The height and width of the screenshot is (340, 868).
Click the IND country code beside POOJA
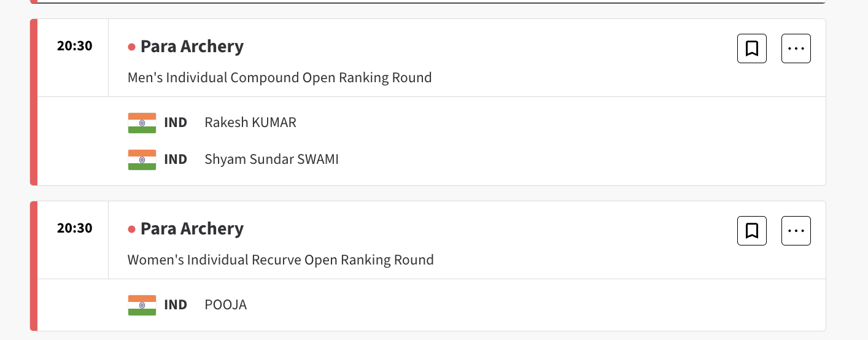click(x=176, y=305)
